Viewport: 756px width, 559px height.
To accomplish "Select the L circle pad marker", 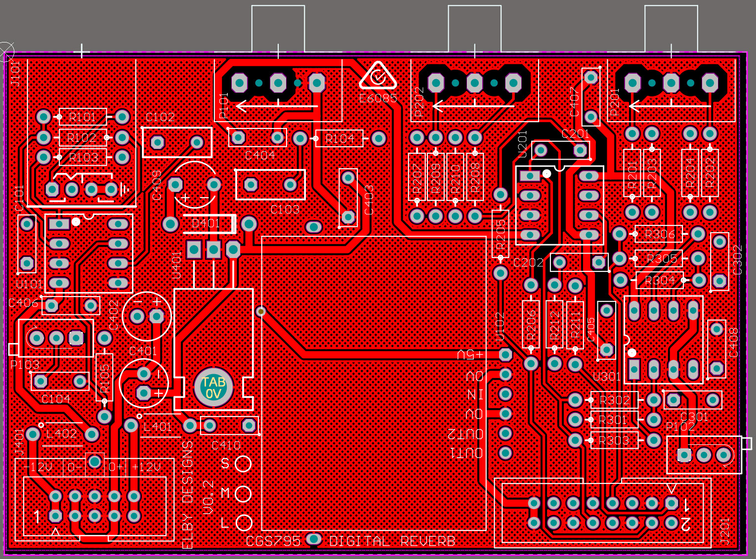I will 244,522.
